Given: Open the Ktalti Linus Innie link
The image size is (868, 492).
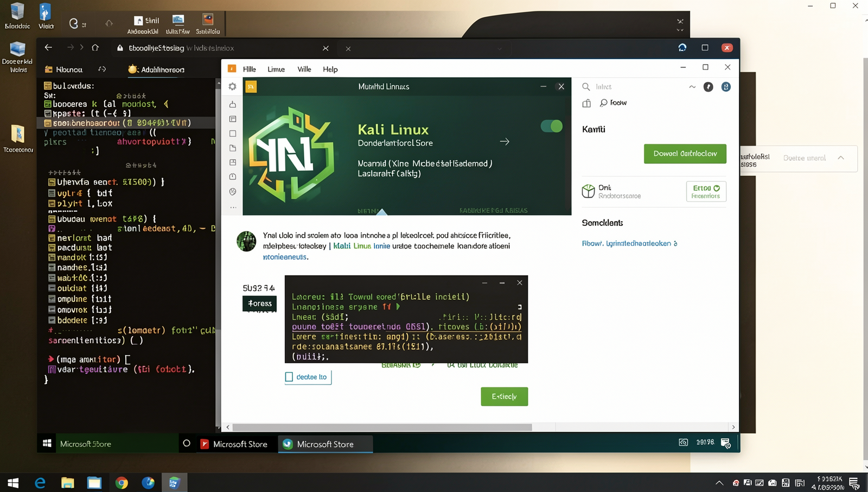Looking at the screenshot, I should coord(361,246).
